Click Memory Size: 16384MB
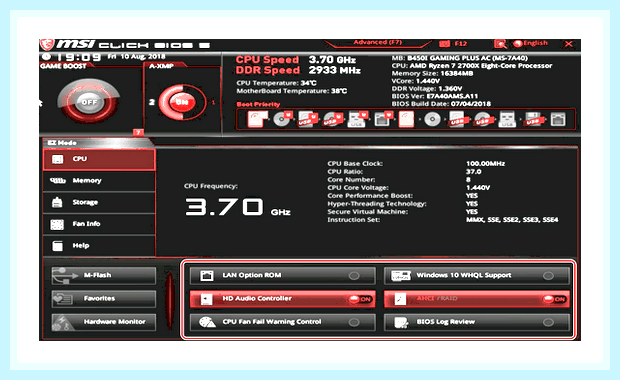Image resolution: width=620 pixels, height=380 pixels. click(432, 74)
